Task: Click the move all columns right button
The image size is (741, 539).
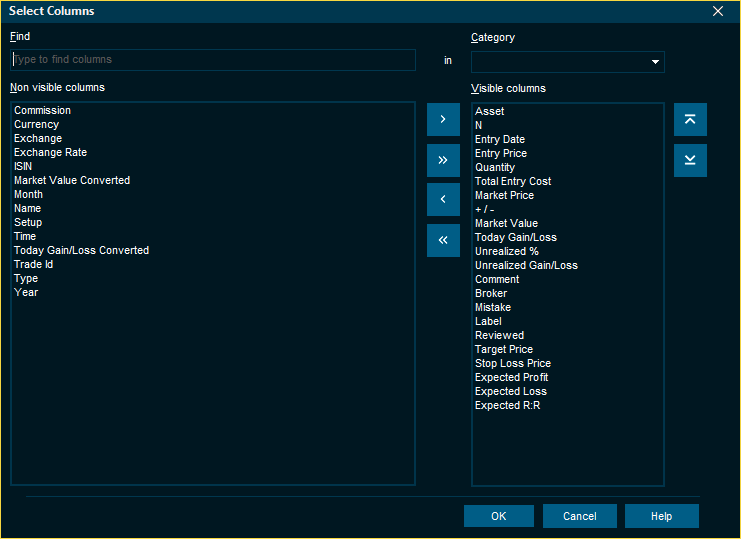Action: click(443, 160)
